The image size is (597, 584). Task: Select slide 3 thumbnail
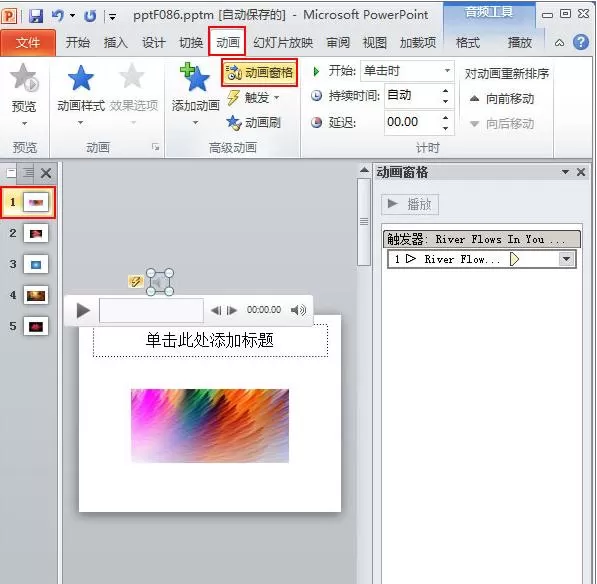[35, 264]
